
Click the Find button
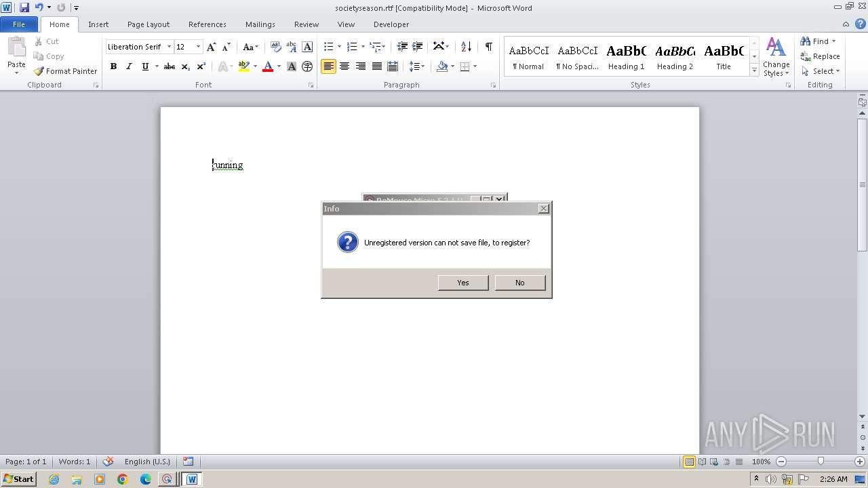(817, 41)
